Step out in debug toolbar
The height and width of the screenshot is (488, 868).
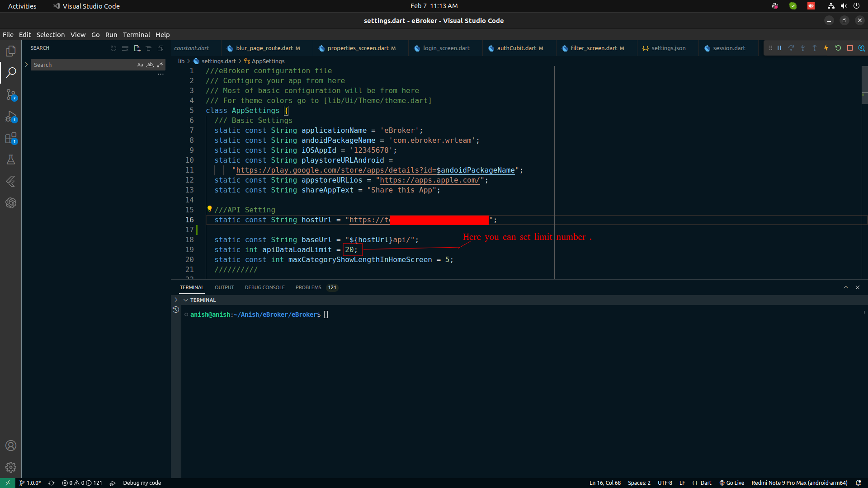coord(815,48)
